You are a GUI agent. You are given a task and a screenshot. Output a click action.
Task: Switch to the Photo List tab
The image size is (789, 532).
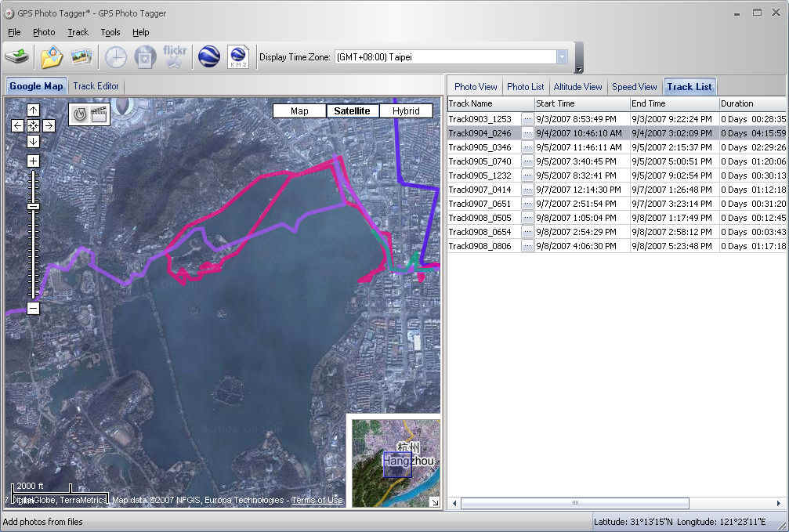click(525, 86)
